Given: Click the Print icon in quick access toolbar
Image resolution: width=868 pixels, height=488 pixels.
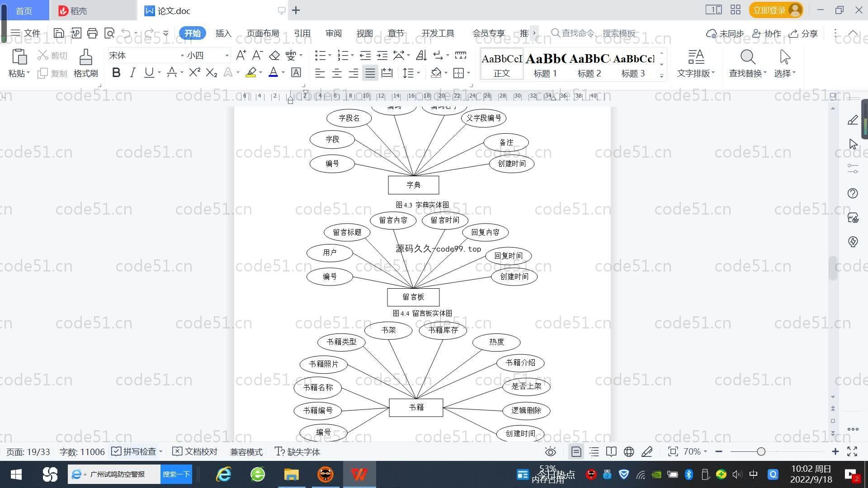Looking at the screenshot, I should (x=92, y=33).
